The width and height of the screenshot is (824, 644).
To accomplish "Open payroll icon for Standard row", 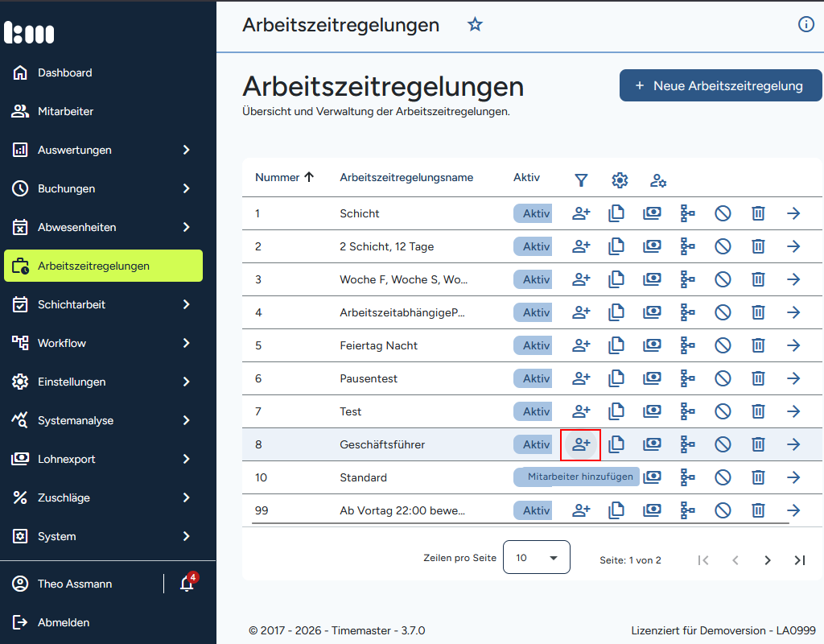I will [x=652, y=477].
